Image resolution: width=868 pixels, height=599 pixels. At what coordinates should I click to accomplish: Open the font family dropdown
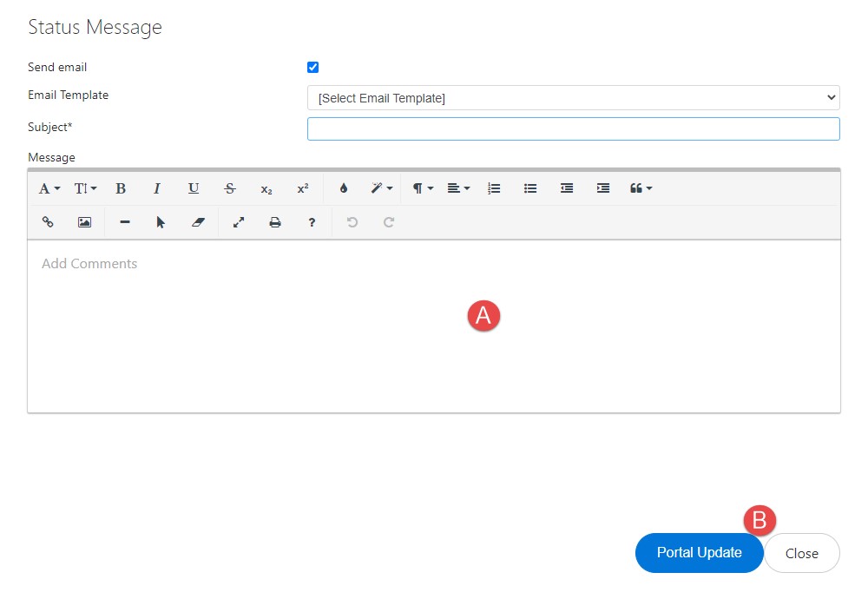[49, 188]
